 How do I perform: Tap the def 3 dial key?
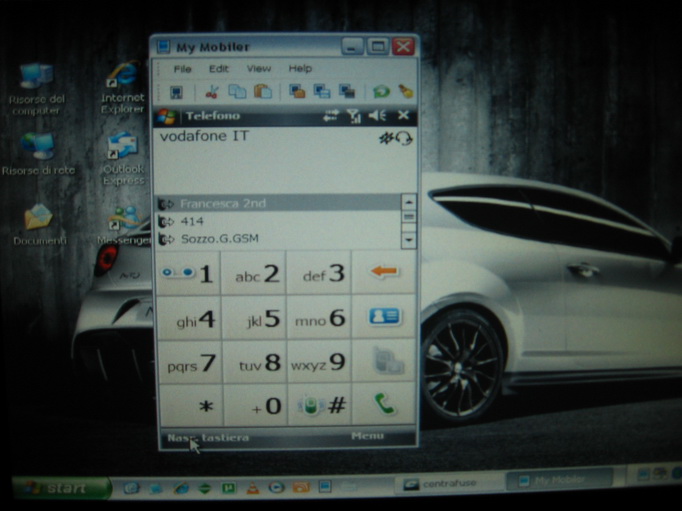[x=318, y=273]
